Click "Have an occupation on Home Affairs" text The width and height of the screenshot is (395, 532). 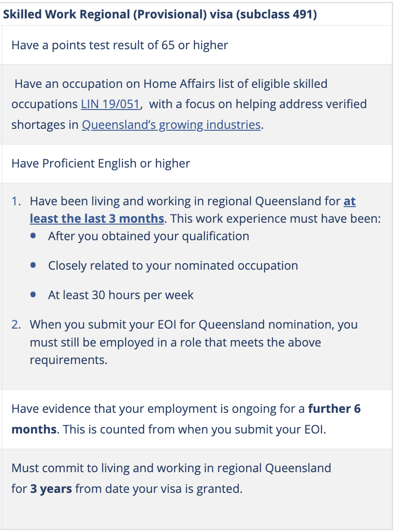click(171, 84)
